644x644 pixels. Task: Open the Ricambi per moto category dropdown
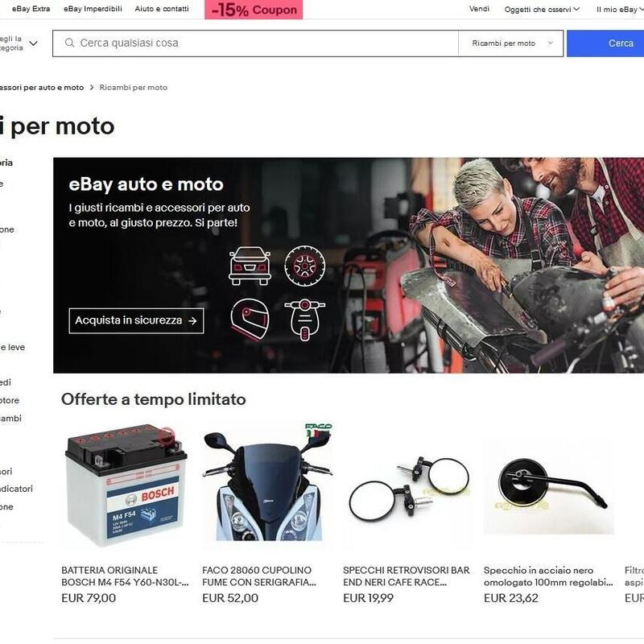point(511,43)
